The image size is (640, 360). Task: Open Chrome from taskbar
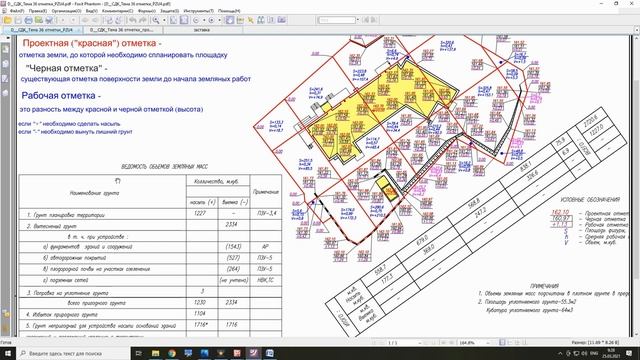click(x=172, y=353)
